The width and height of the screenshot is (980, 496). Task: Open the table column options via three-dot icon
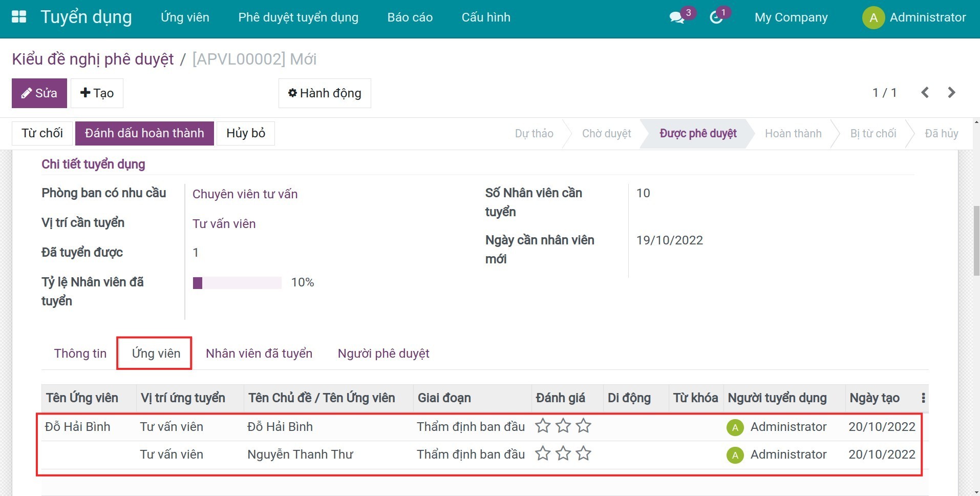pos(923,397)
